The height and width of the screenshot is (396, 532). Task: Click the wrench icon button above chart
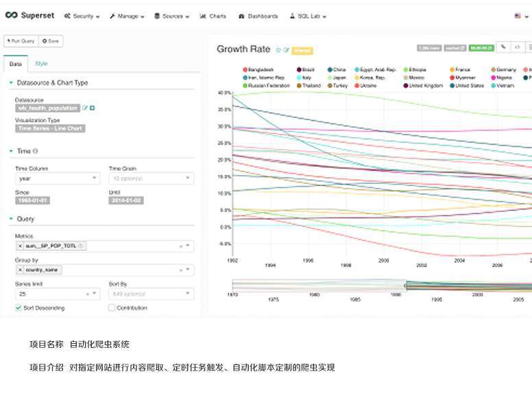click(503, 47)
